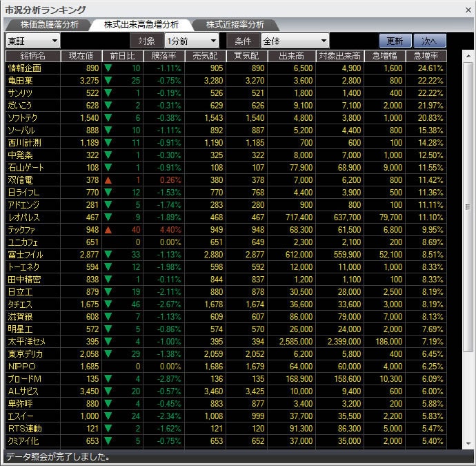Sort by the 現在値 column header
This screenshot has width=476, height=466.
coord(81,56)
